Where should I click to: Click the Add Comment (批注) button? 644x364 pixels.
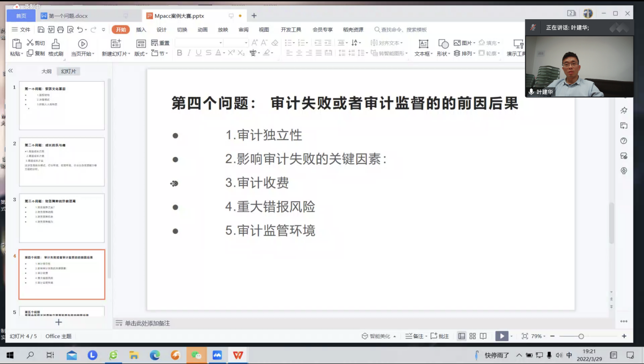(439, 336)
